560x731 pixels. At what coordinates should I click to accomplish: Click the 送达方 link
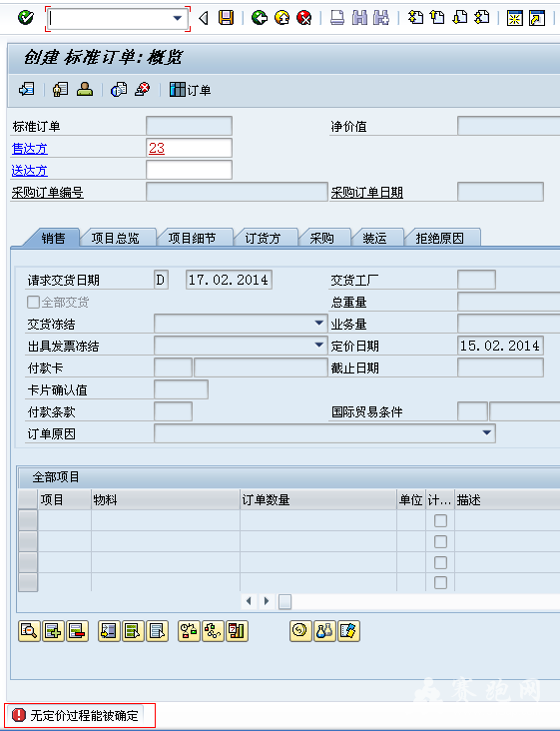point(30,171)
